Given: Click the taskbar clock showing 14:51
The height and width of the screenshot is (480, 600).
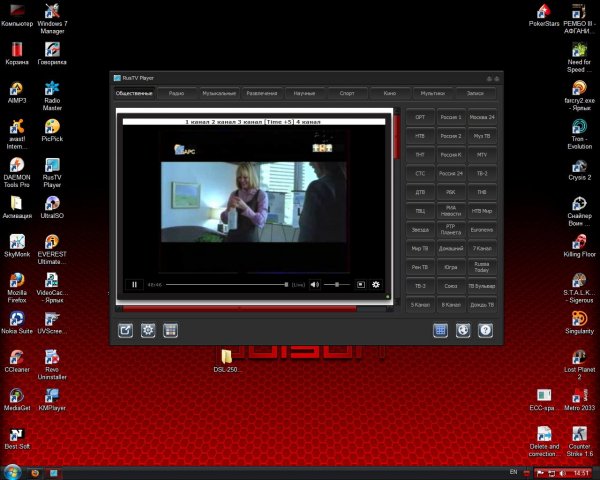Looking at the screenshot, I should [x=581, y=473].
